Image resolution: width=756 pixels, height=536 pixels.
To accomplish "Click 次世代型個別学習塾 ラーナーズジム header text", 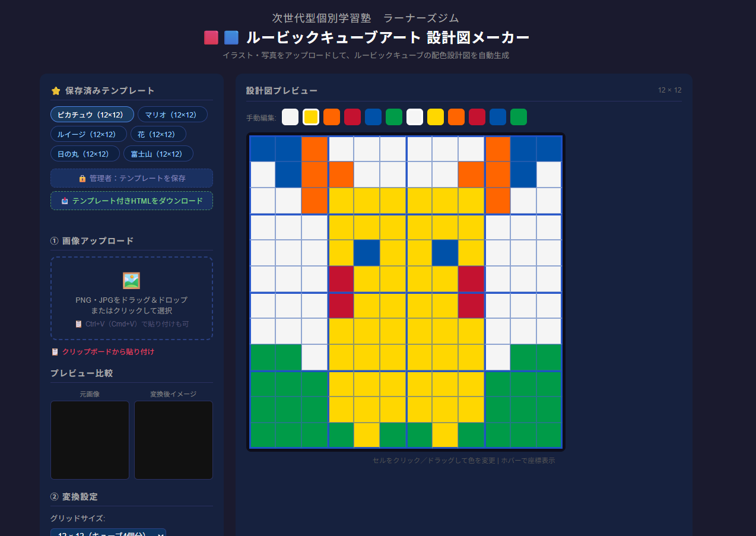I will pos(366,18).
